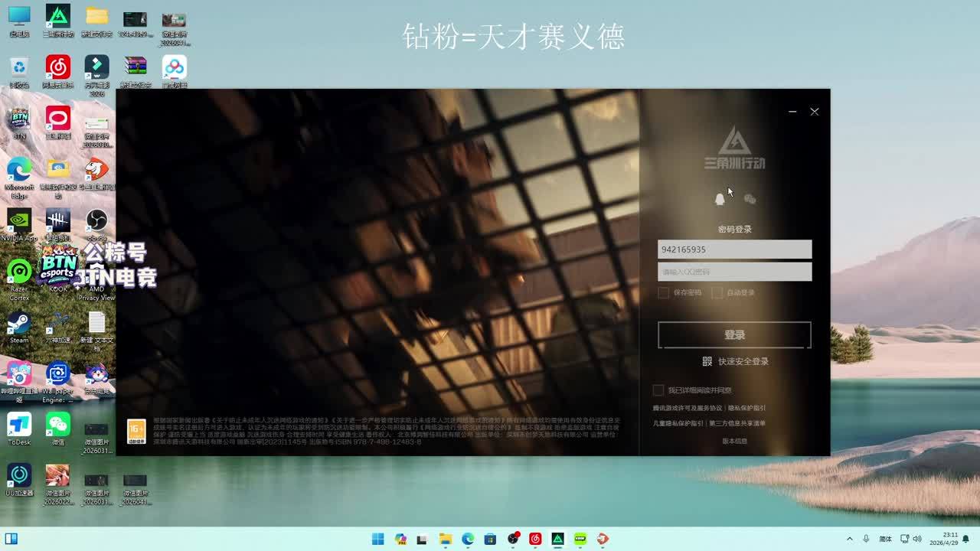Select QQ penguin login method icon
The width and height of the screenshot is (980, 551).
(x=720, y=200)
